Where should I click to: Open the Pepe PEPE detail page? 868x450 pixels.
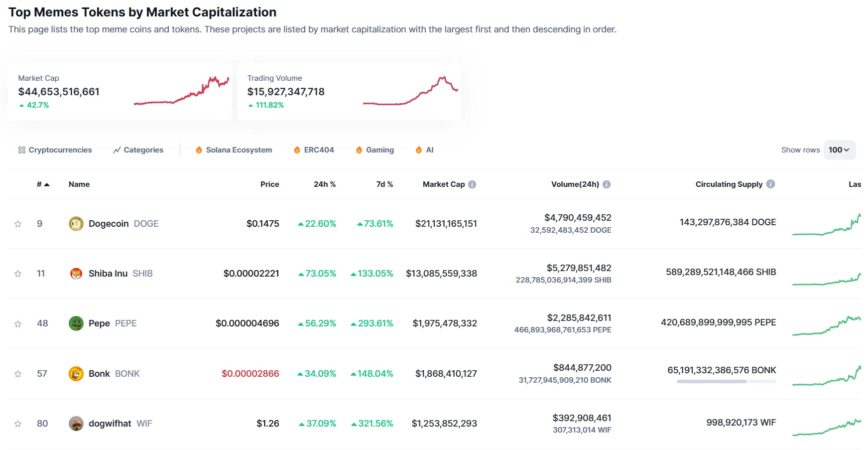click(x=113, y=323)
